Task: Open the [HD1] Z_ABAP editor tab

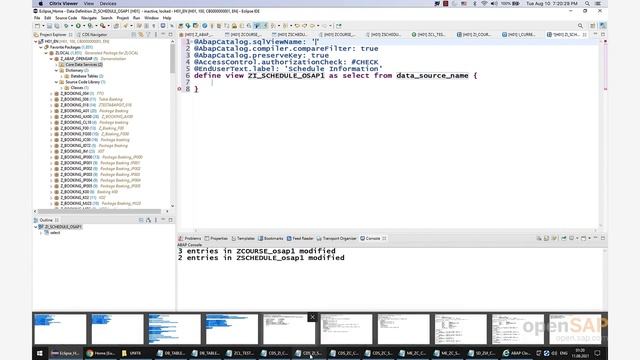Action: 197,35
